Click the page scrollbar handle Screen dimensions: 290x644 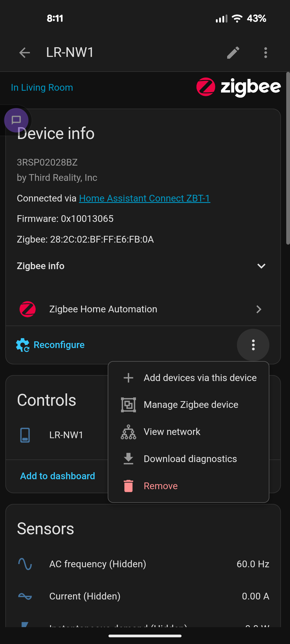point(288,158)
